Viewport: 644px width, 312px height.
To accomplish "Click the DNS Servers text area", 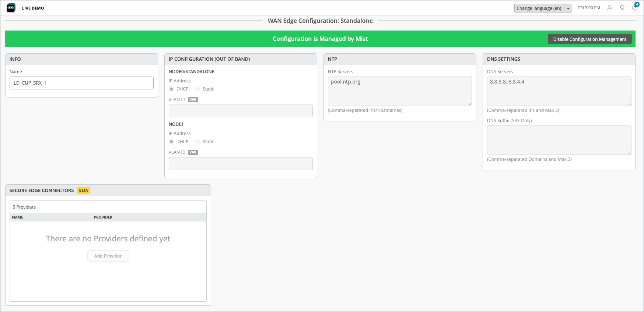I will click(x=559, y=91).
